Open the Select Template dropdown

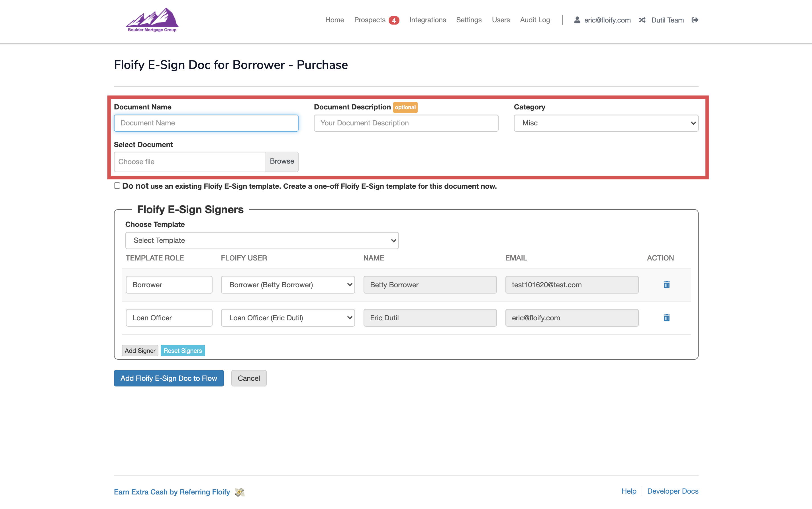(262, 240)
